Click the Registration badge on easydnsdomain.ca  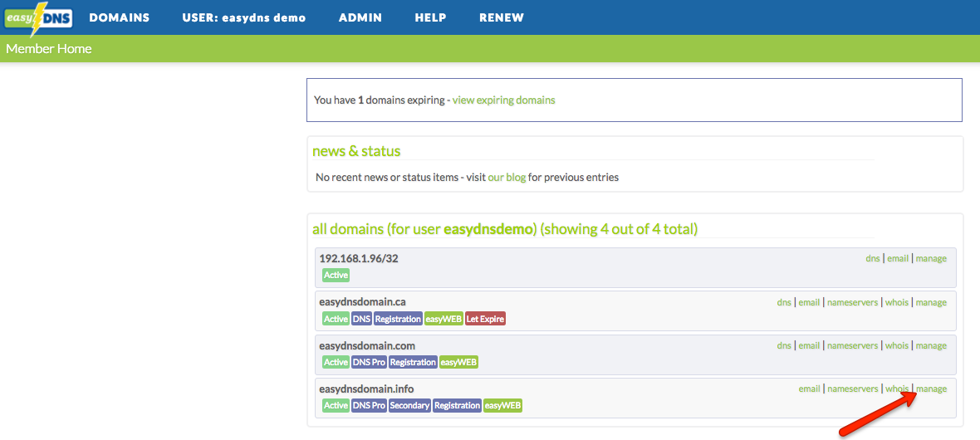[398, 319]
